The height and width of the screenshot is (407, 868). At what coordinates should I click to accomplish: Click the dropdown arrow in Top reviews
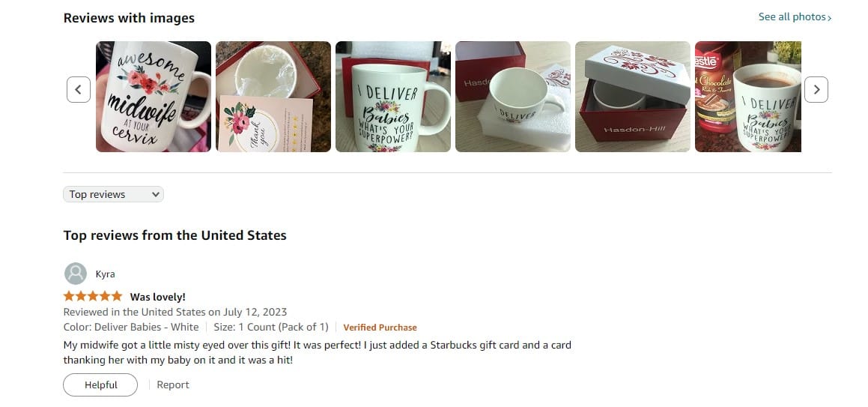[x=156, y=194]
